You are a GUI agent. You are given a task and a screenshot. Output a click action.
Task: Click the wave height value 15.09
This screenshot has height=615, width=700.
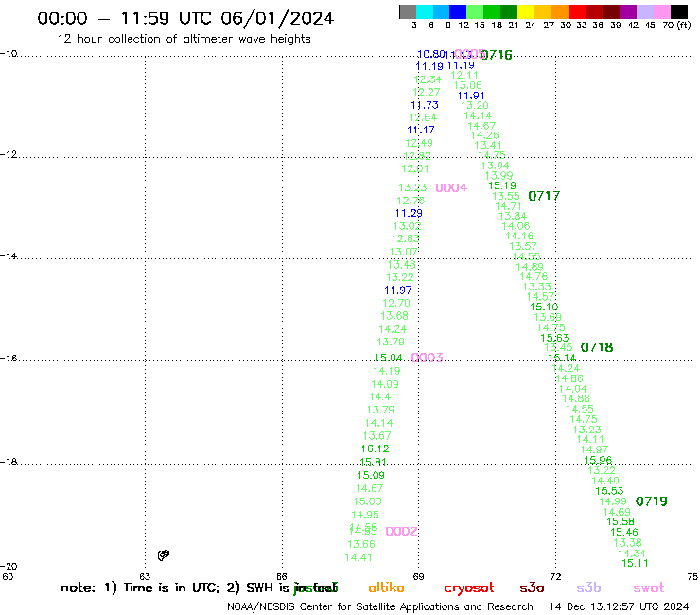point(371,475)
